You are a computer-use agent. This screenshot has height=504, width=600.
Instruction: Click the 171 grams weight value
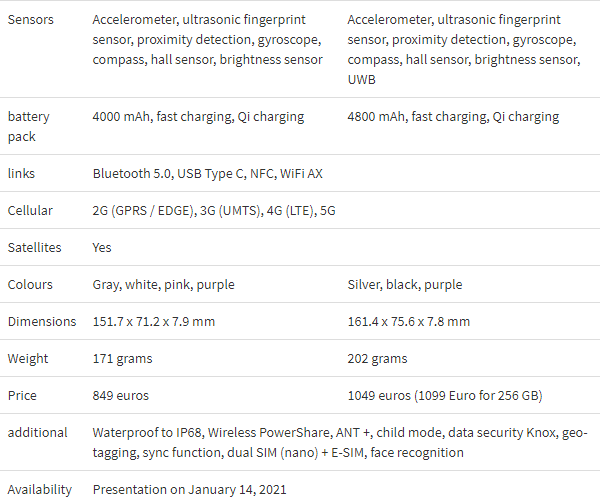point(122,359)
